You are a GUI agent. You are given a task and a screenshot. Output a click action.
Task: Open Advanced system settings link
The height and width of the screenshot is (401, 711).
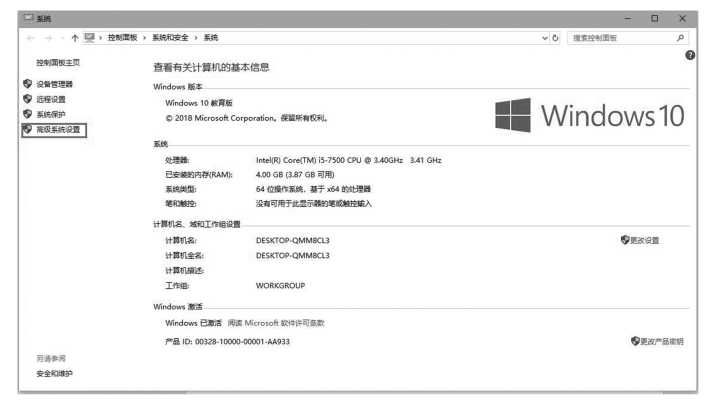(x=58, y=129)
